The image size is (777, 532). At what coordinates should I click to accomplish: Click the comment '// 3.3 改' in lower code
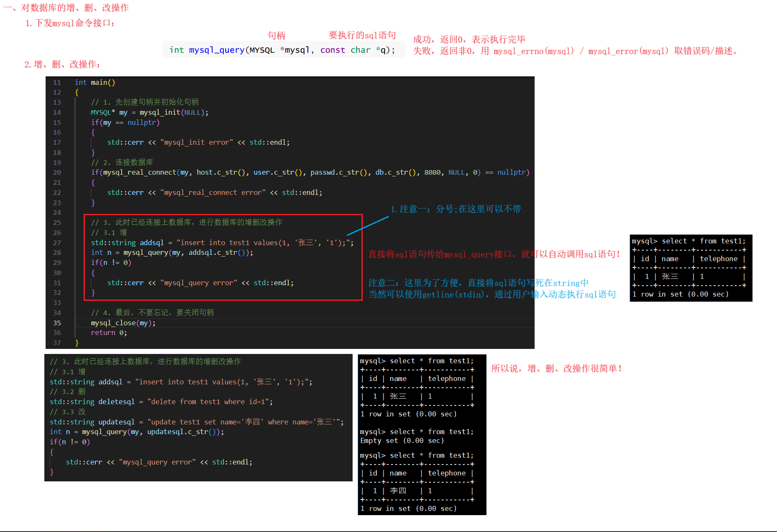68,412
